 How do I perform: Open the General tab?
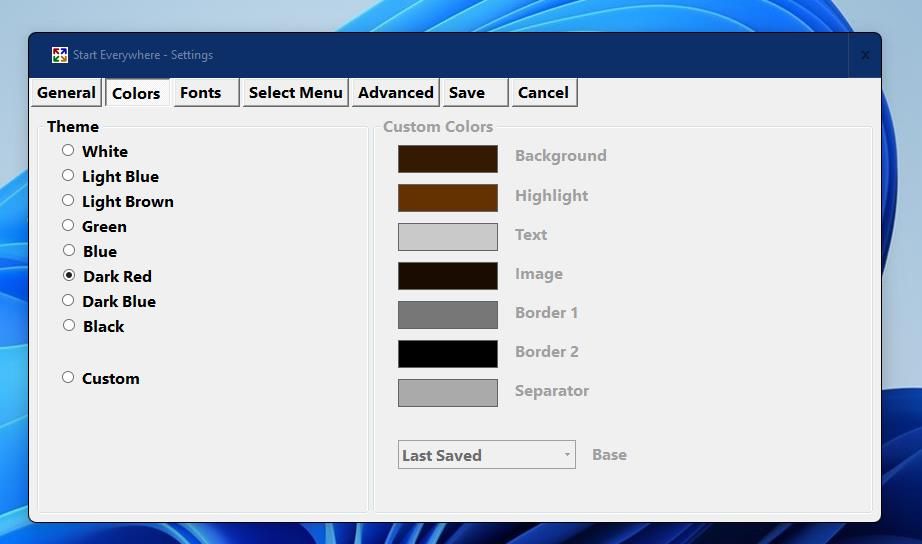(x=66, y=92)
